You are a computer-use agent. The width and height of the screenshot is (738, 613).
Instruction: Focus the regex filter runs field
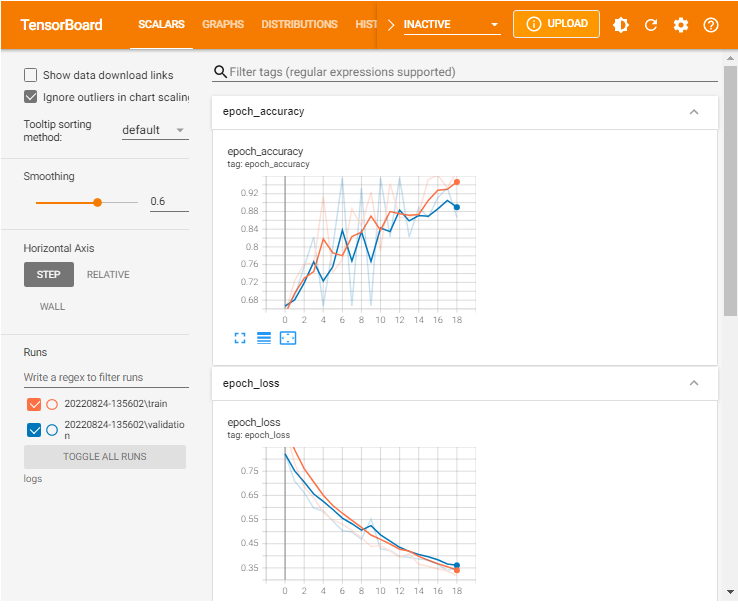pos(106,378)
